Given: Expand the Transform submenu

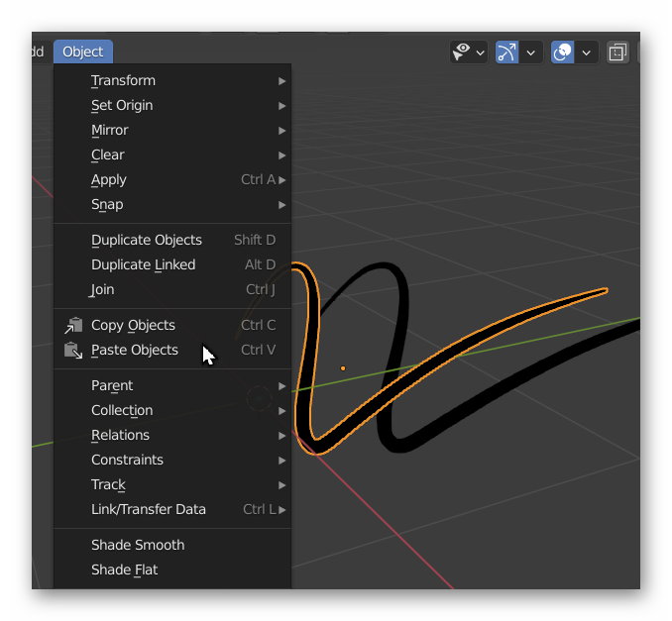Looking at the screenshot, I should click(x=172, y=80).
